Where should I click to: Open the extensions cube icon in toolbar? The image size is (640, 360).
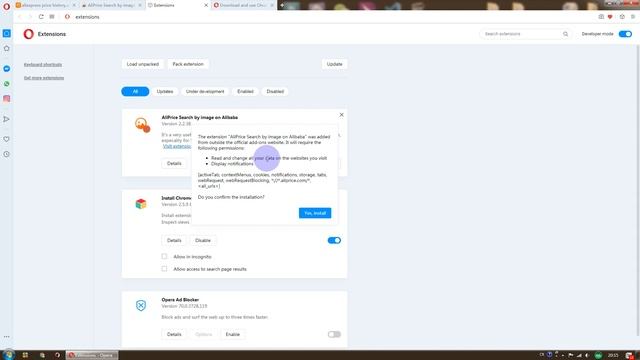click(622, 17)
